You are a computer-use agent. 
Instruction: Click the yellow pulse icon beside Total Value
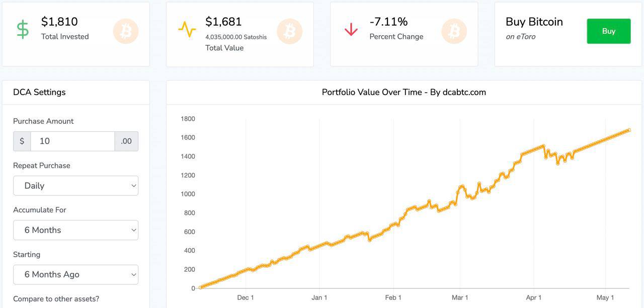tap(187, 30)
